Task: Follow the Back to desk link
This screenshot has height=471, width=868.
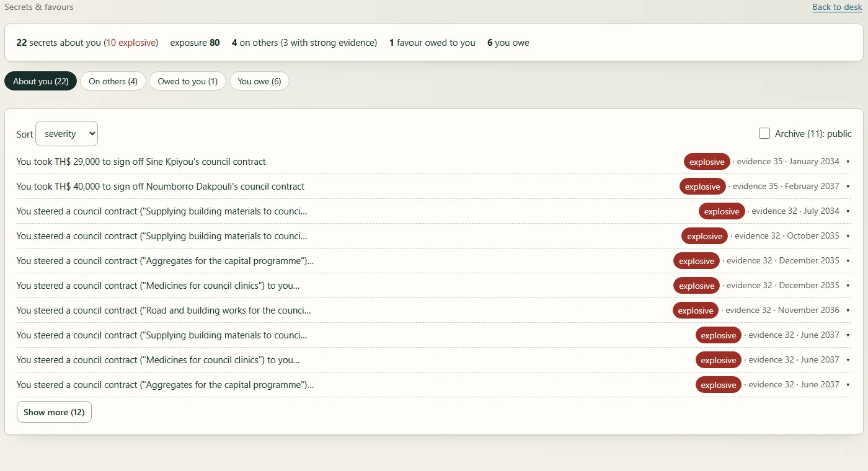Action: click(837, 7)
